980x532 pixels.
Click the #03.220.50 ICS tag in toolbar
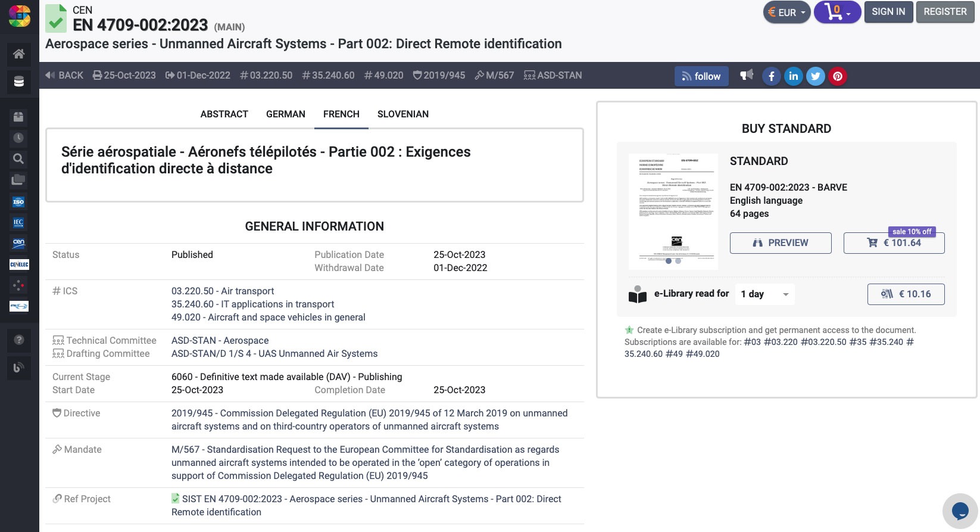(x=266, y=76)
